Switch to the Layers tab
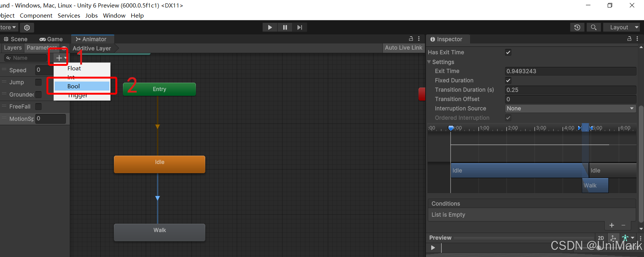644x257 pixels. 13,48
